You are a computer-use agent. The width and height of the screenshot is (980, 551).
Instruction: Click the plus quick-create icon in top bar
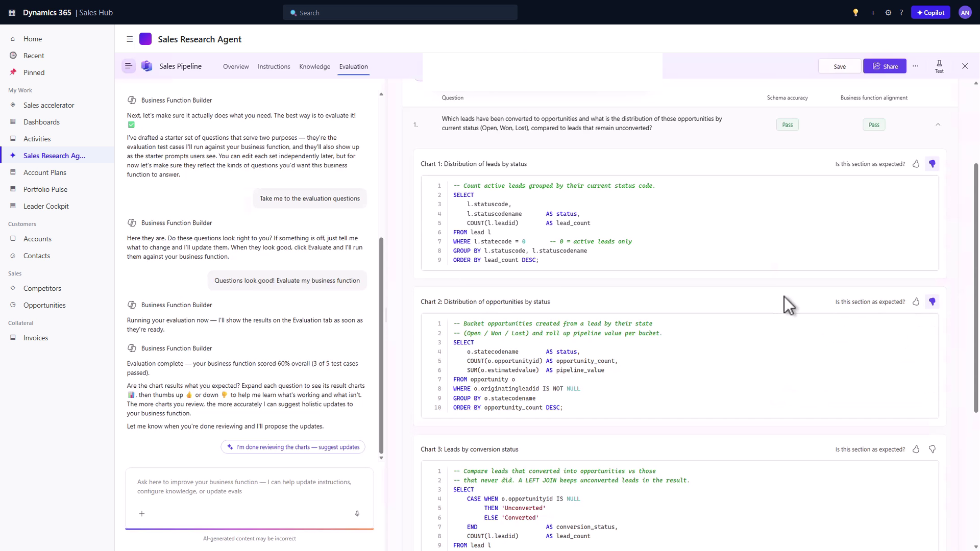[x=873, y=13]
